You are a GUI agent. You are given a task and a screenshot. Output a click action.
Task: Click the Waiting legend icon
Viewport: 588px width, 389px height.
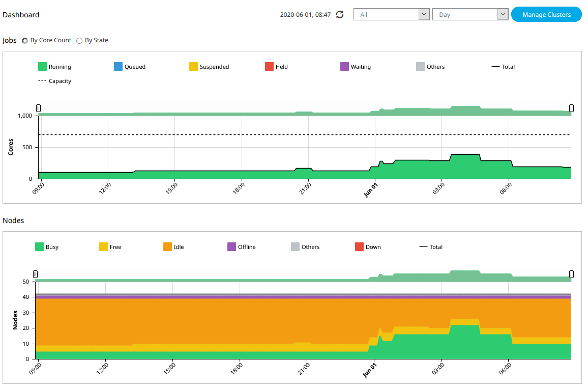(x=344, y=67)
